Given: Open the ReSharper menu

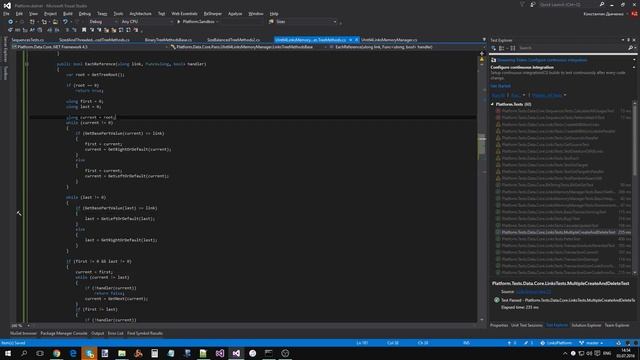Looking at the screenshot, I should pyautogui.click(x=213, y=13).
